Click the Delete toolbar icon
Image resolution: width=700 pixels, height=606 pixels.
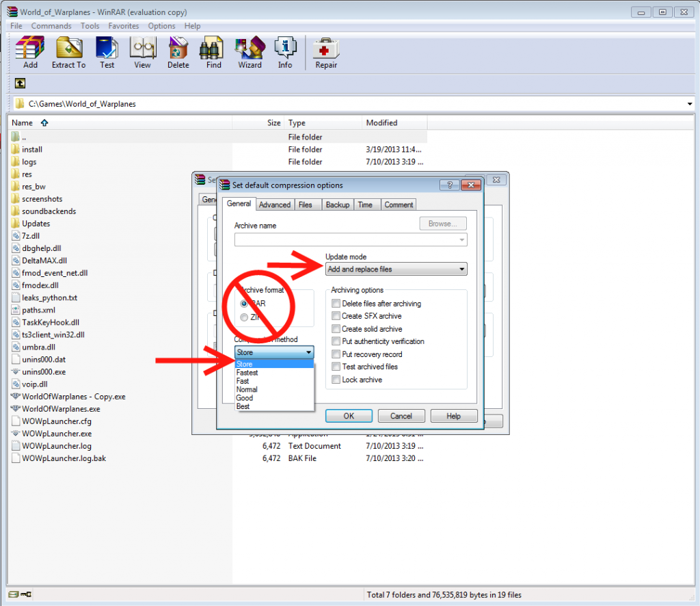[x=178, y=48]
